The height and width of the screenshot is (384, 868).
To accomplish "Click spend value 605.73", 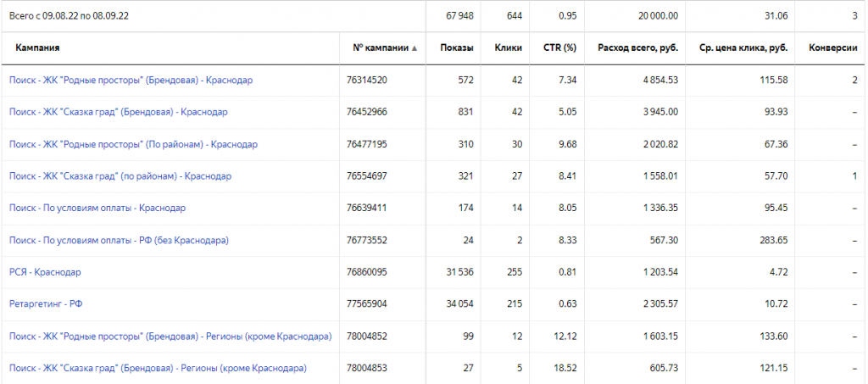I will click(x=665, y=369).
